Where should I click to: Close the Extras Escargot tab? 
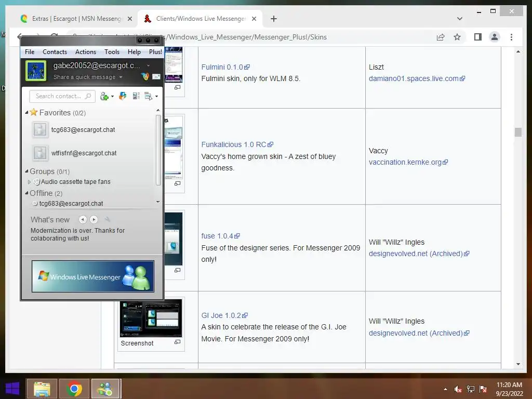(x=129, y=19)
